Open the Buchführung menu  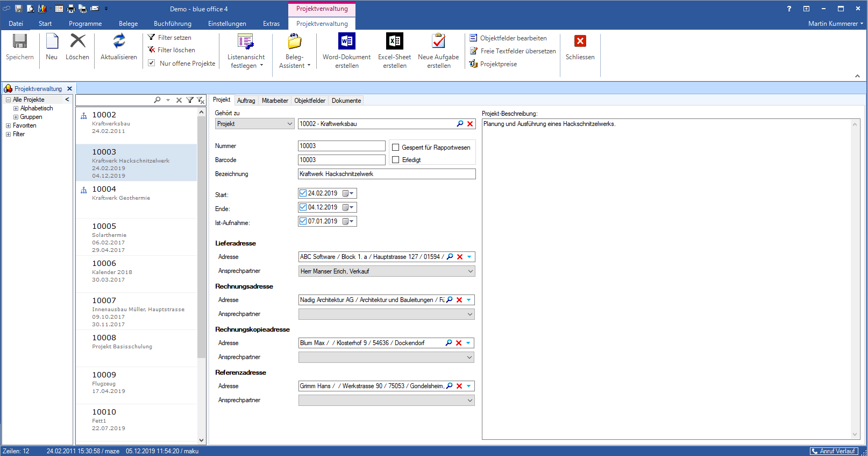[172, 24]
